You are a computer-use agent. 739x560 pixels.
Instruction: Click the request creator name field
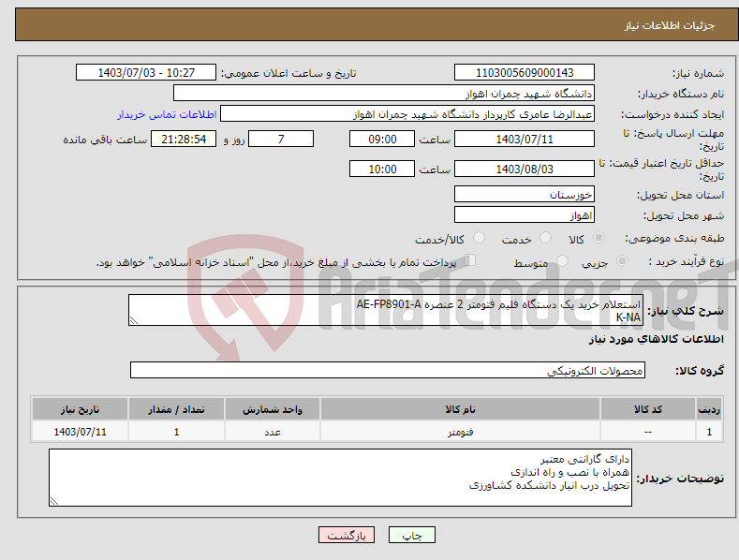click(407, 114)
